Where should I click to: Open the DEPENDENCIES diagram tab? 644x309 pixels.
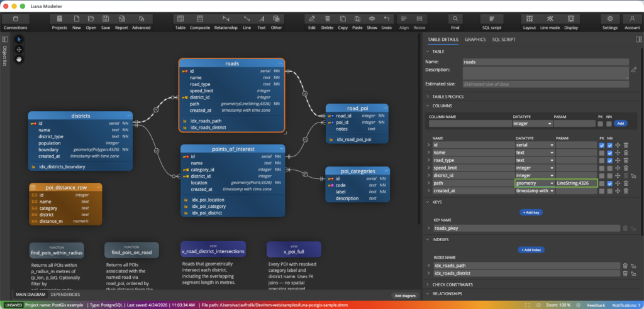click(x=65, y=294)
